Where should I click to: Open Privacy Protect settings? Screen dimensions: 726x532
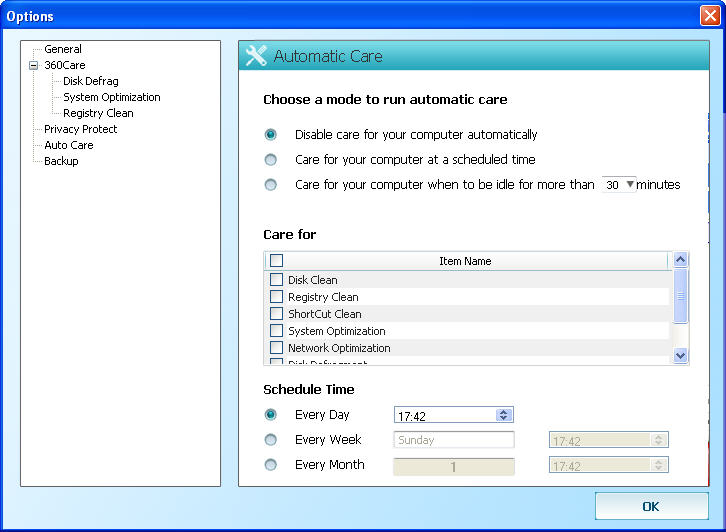[x=81, y=129]
